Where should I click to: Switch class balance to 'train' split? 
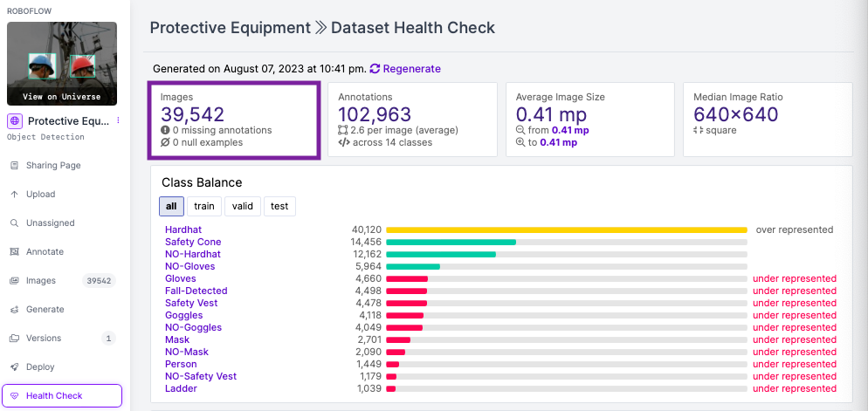[x=204, y=206]
